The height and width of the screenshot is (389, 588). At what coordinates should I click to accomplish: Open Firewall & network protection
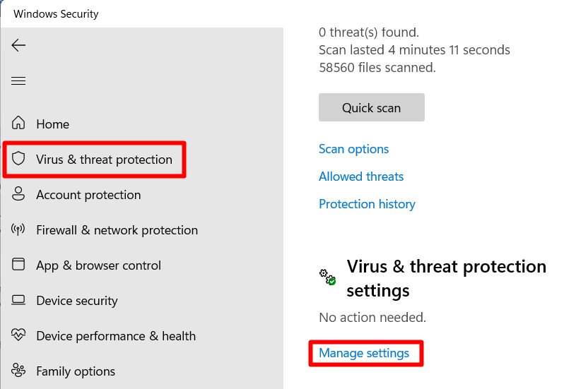click(x=117, y=230)
